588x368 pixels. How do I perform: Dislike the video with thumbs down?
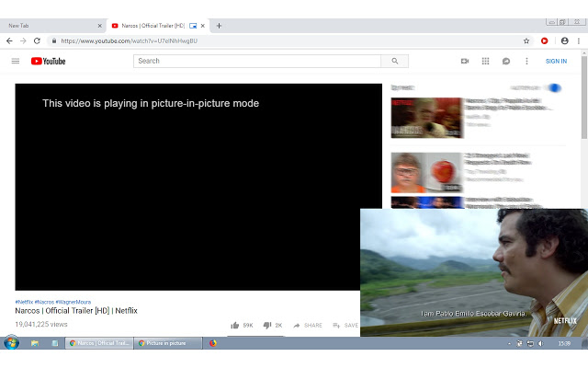tap(267, 325)
